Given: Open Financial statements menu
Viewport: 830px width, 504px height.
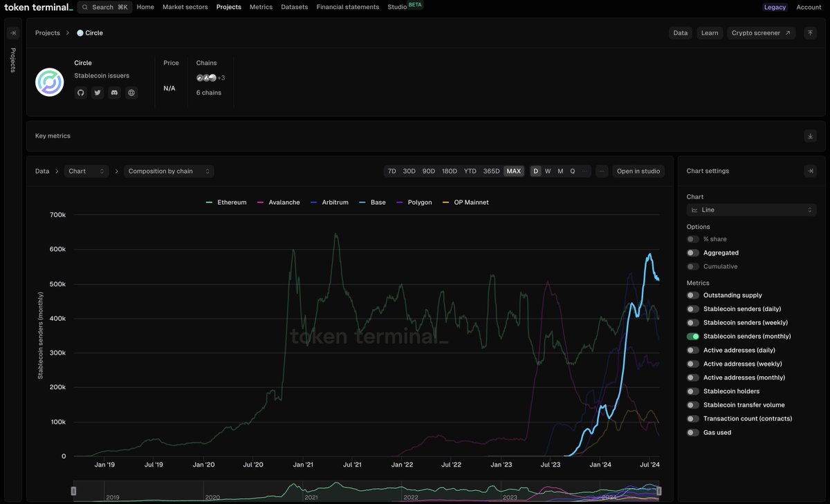Looking at the screenshot, I should pyautogui.click(x=348, y=7).
